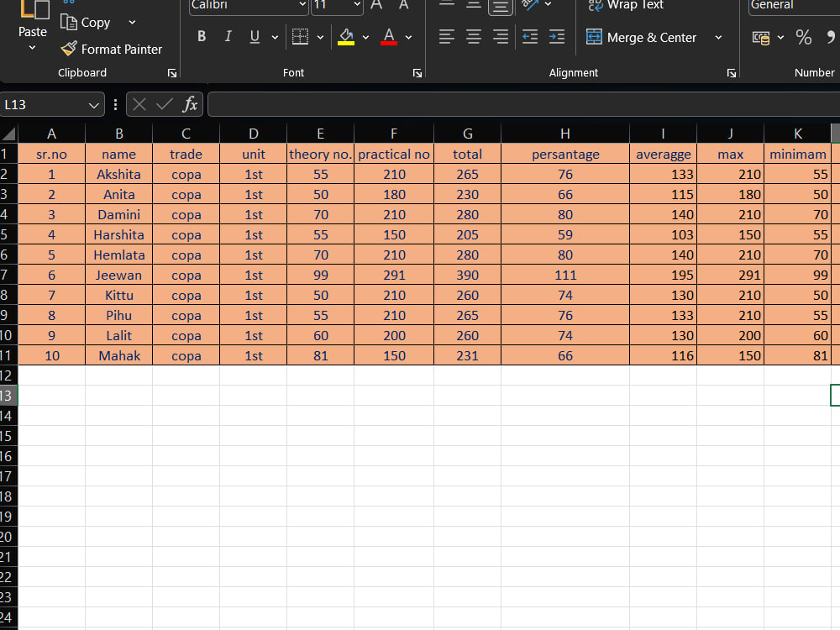Open underline style dropdown arrow
This screenshot has width=840, height=630.
[275, 37]
